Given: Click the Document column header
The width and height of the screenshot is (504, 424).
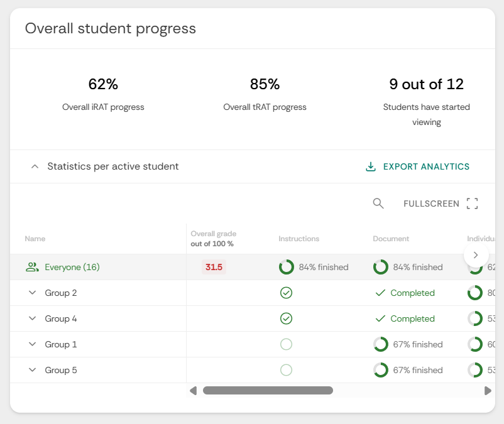Looking at the screenshot, I should pos(391,239).
